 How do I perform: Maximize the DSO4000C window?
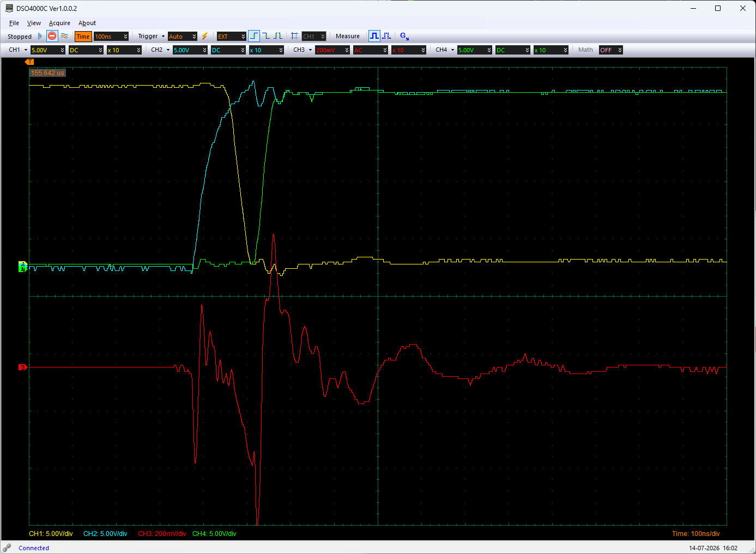pos(718,8)
